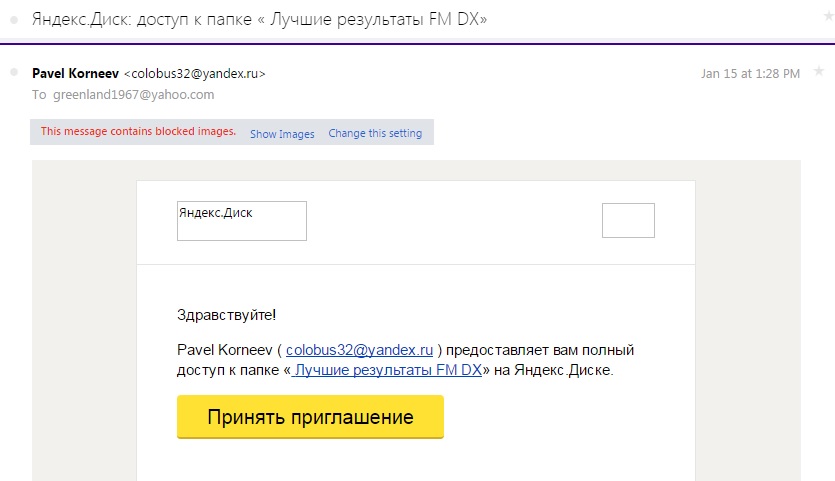The height and width of the screenshot is (481, 835).
Task: Click recipient greenland1967@yahoo.com
Action: click(134, 95)
